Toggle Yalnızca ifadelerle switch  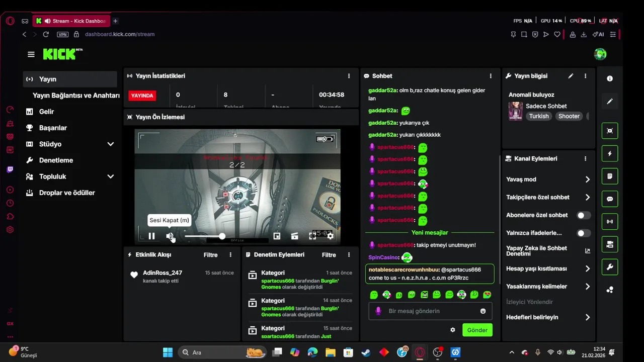583,233
